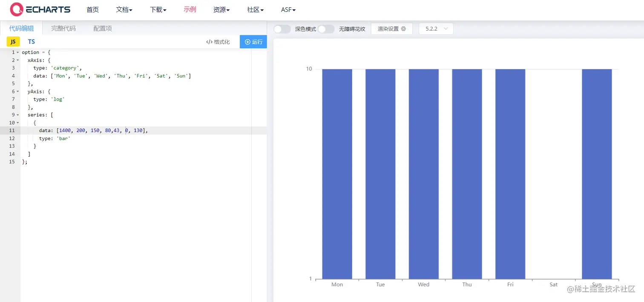This screenshot has height=302, width=644.
Task: Click line number 15 in gutter
Action: click(12, 162)
